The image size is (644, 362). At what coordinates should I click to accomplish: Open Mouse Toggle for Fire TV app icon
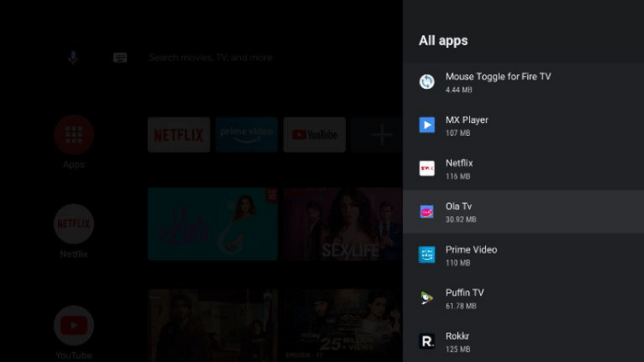427,82
